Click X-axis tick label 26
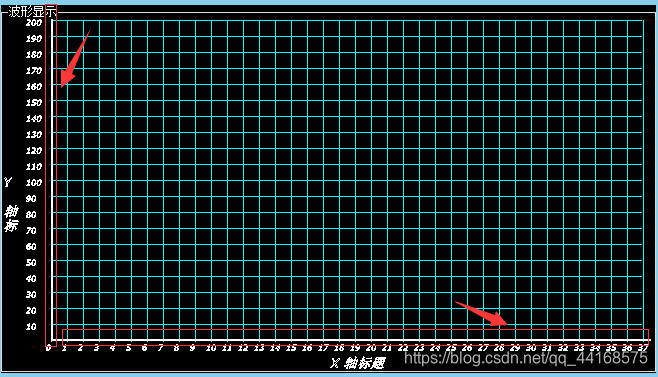 (x=467, y=348)
